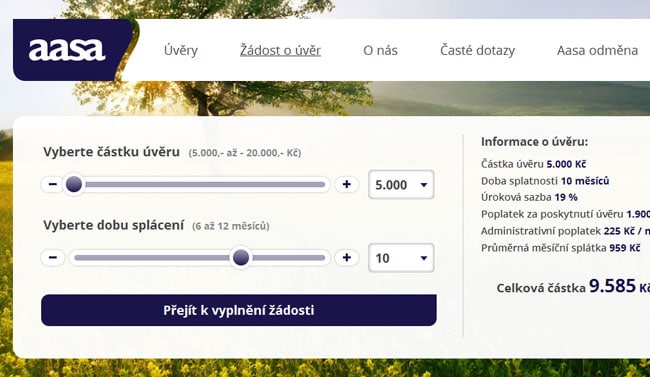This screenshot has width=650, height=377.
Task: Increase repayment period with plus button
Action: click(x=347, y=258)
